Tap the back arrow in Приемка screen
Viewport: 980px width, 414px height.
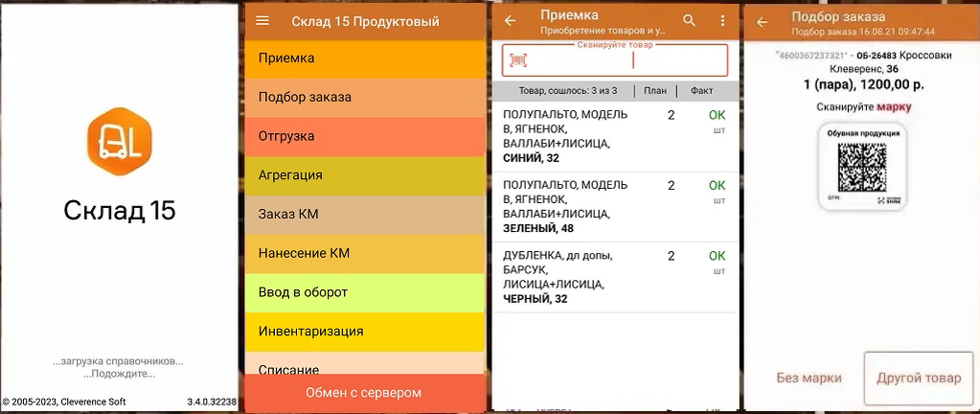510,21
